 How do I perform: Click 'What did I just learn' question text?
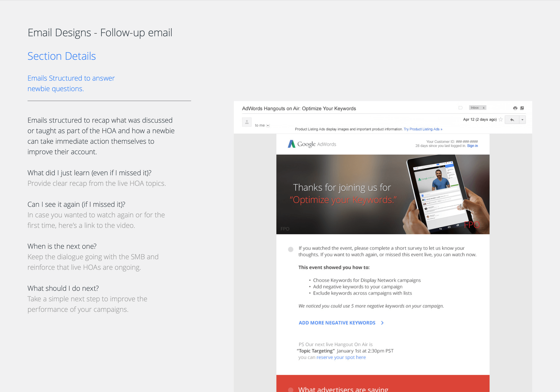point(89,173)
